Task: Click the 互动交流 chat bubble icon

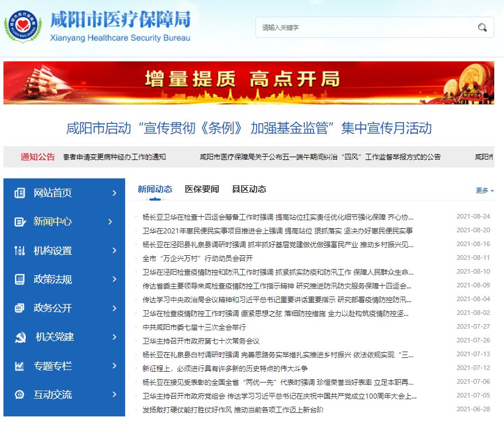Action: click(20, 395)
